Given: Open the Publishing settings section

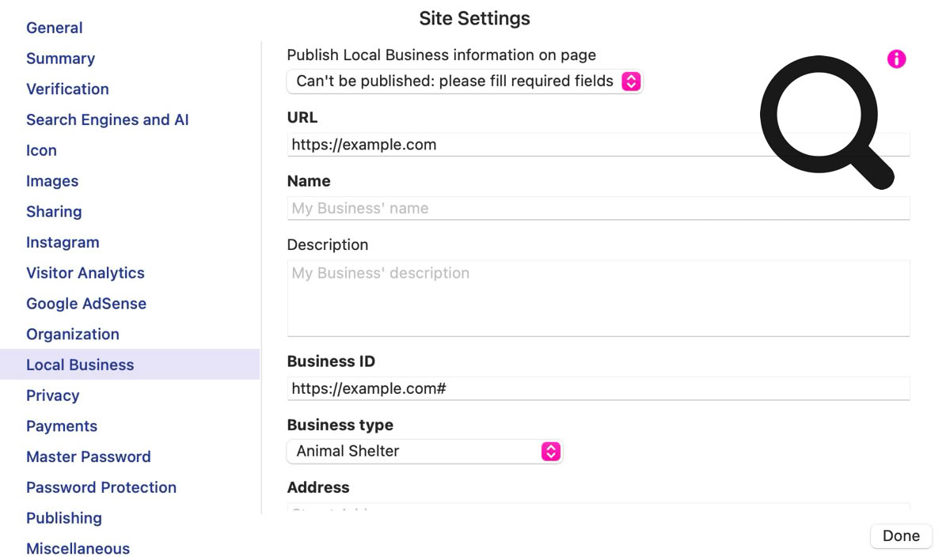Looking at the screenshot, I should tap(64, 518).
